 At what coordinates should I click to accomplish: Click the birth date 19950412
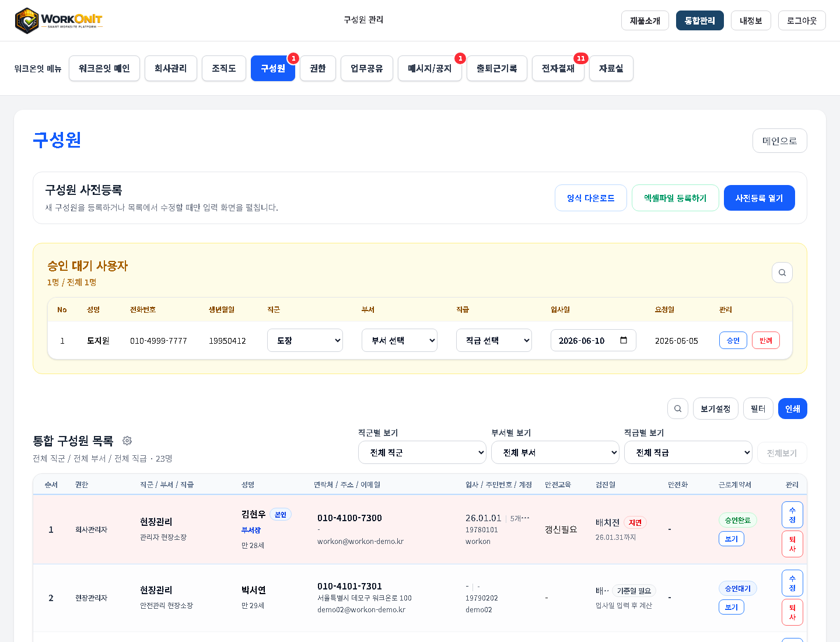(228, 341)
